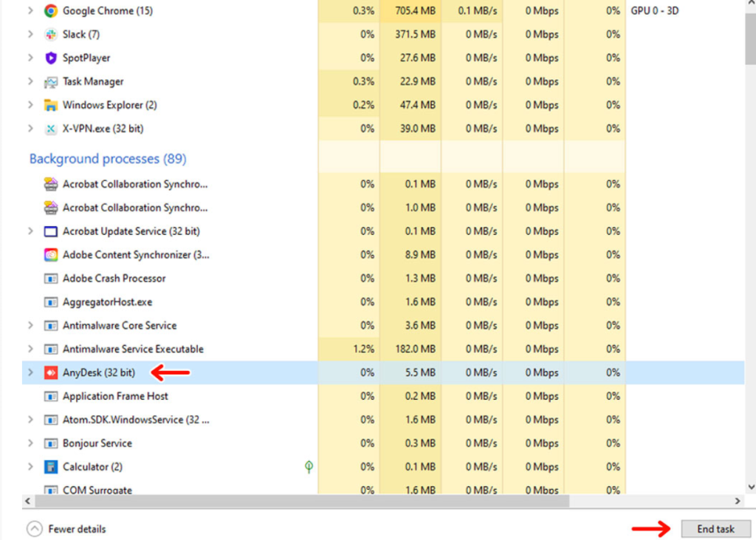The image size is (756, 540).
Task: Click the Slack process icon
Action: [x=51, y=34]
